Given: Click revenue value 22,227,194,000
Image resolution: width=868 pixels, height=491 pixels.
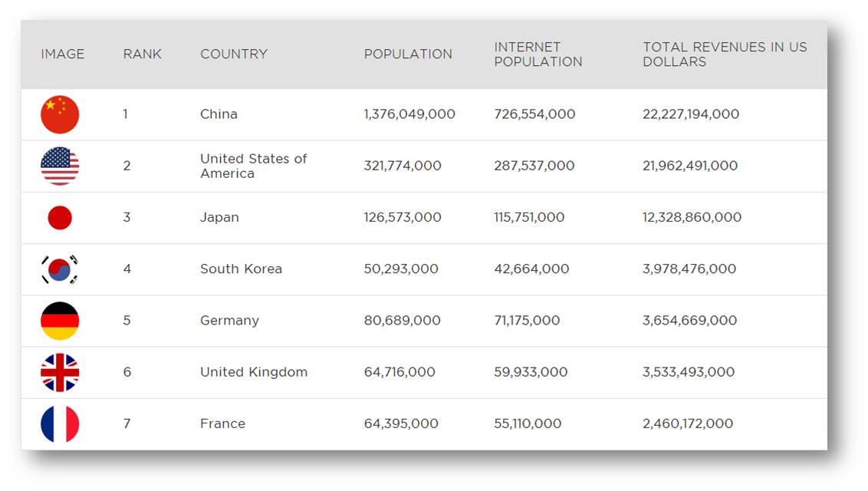Looking at the screenshot, I should pos(691,114).
